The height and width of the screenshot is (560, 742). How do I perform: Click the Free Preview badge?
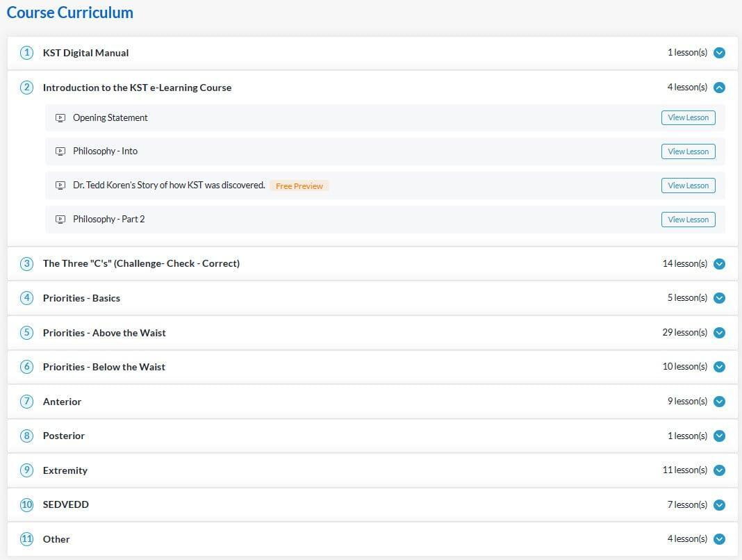[x=299, y=186]
